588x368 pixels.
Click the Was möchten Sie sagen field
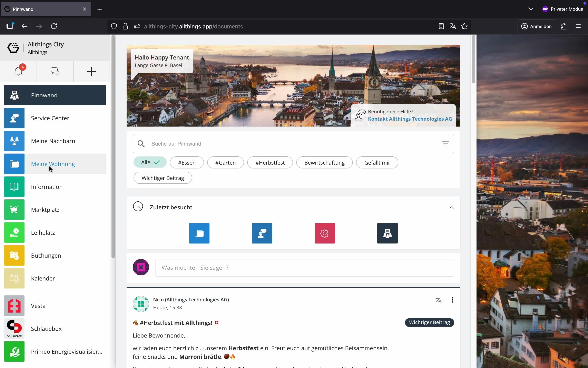304,268
